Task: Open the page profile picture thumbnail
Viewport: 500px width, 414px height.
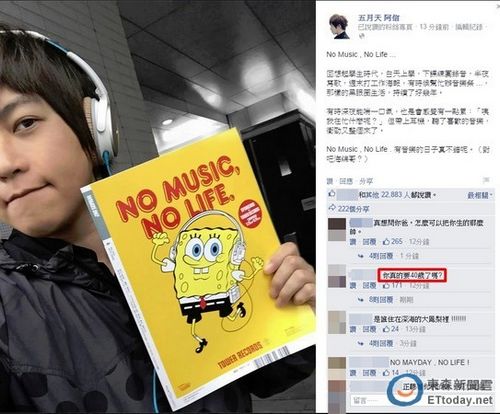Action: point(339,26)
